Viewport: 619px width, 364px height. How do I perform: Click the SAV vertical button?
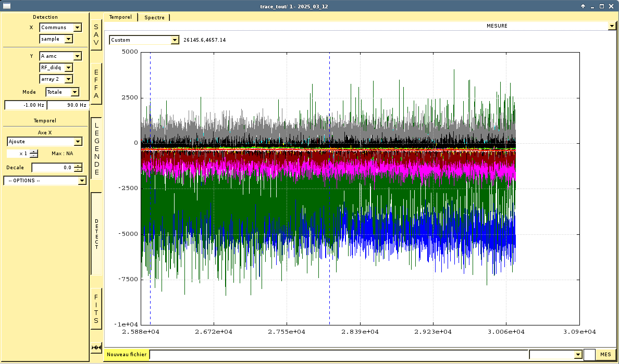click(x=96, y=35)
